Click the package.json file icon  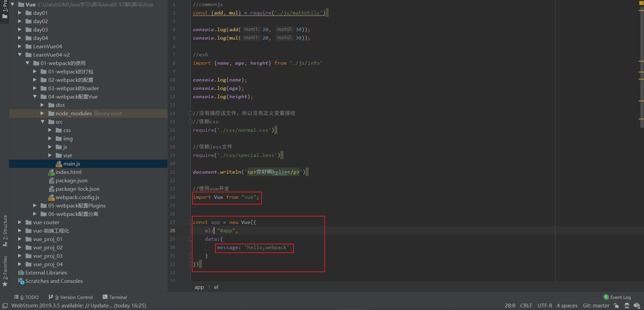[x=52, y=181]
